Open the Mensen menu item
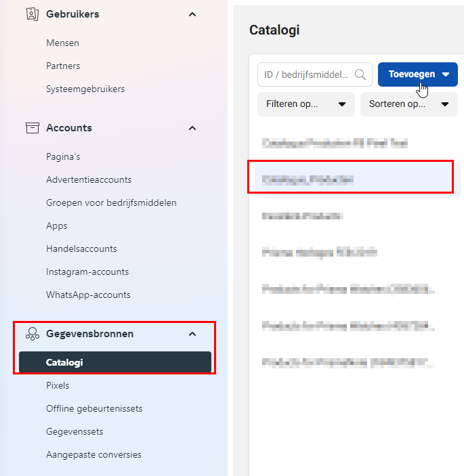This screenshot has height=476, width=464. pos(62,43)
